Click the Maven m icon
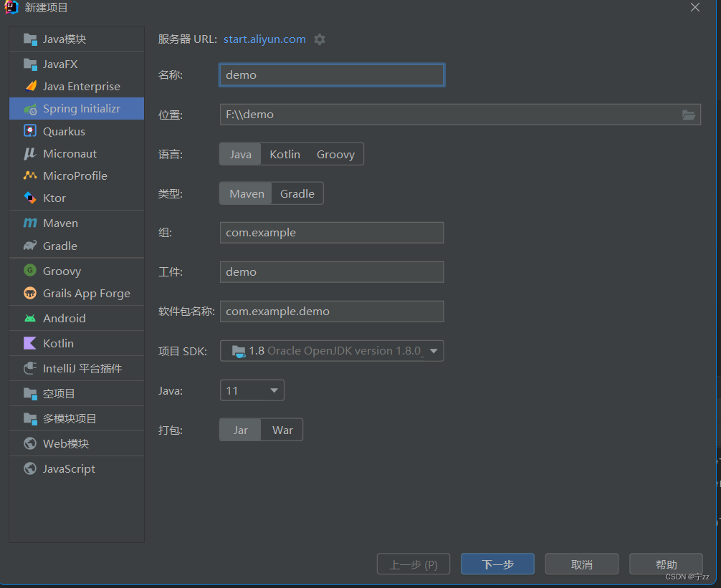Screen dimensions: 721x588 tap(30, 223)
